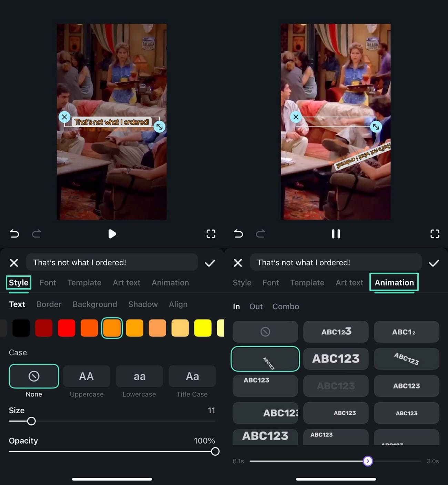Select Uppercase AA case option
The height and width of the screenshot is (485, 448).
tap(86, 376)
